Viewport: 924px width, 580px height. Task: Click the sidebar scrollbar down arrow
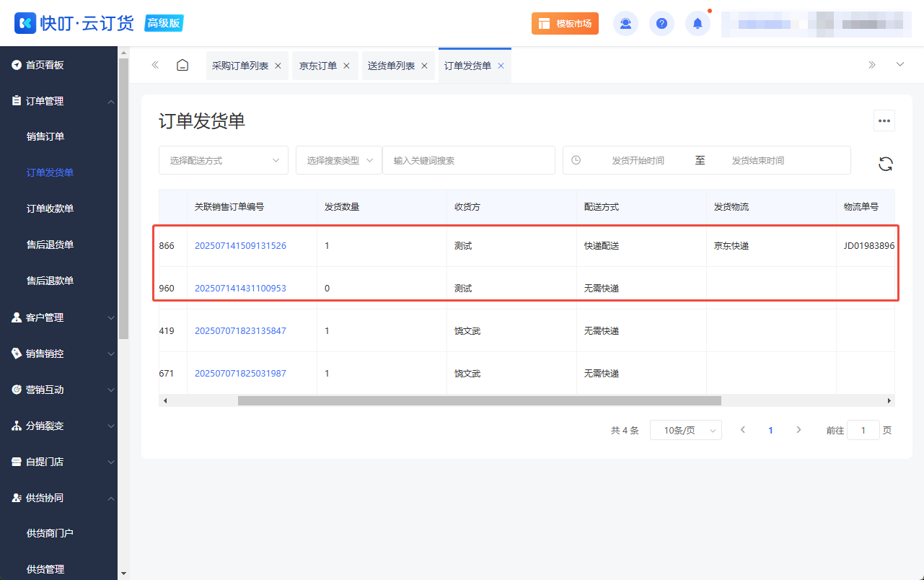[x=123, y=574]
